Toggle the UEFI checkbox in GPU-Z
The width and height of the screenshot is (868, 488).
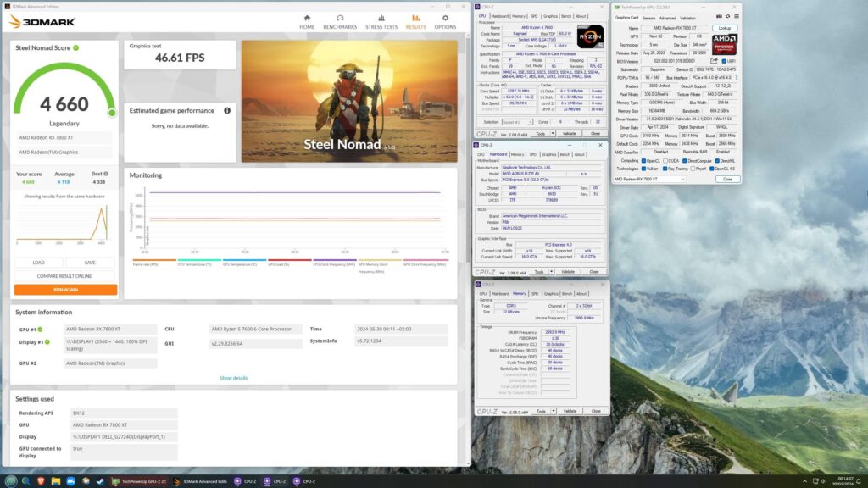724,61
